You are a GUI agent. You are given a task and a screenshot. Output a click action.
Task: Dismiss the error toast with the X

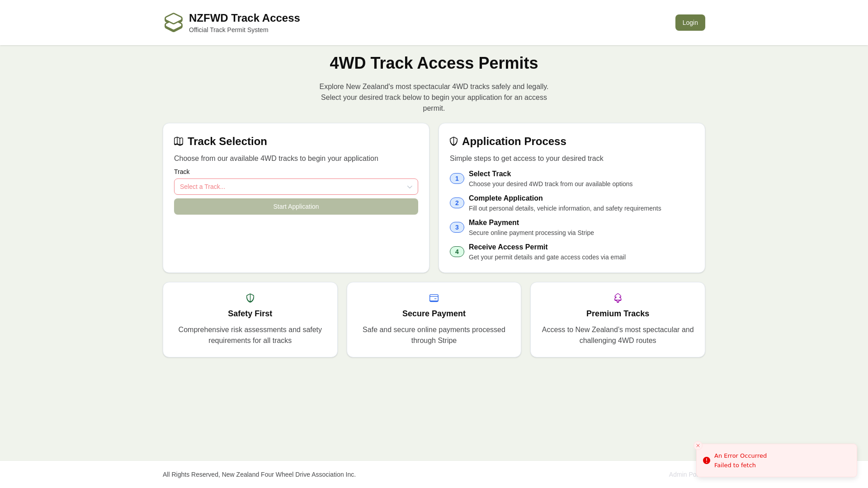point(698,446)
